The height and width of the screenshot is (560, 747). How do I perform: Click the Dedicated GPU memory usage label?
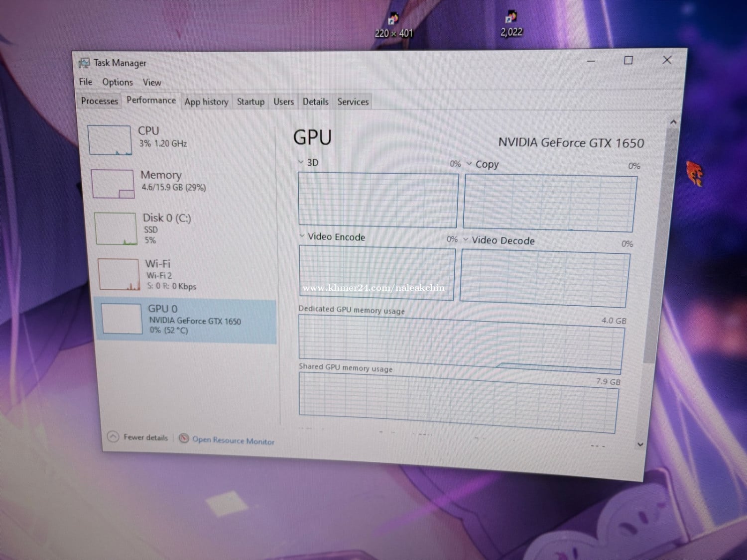point(352,310)
